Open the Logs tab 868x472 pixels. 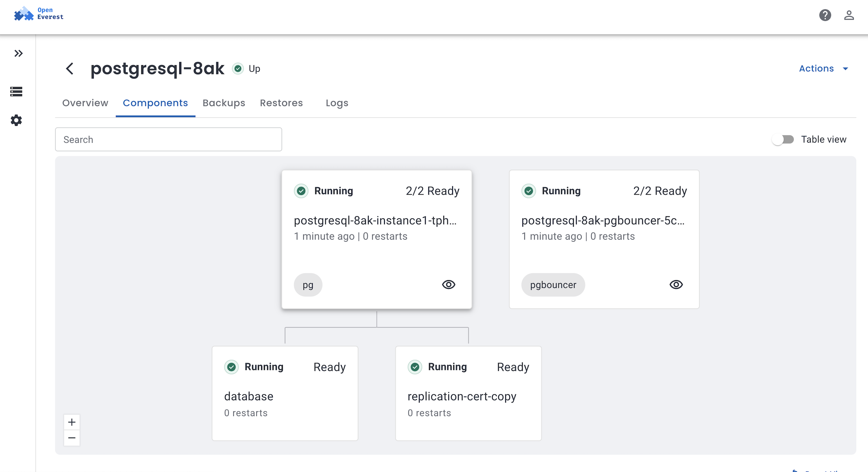[x=337, y=103]
